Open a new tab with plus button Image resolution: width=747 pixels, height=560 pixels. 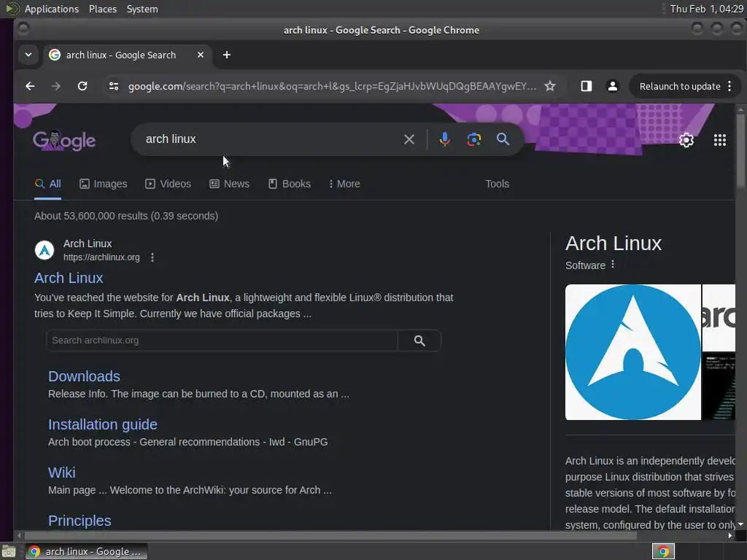227,55
